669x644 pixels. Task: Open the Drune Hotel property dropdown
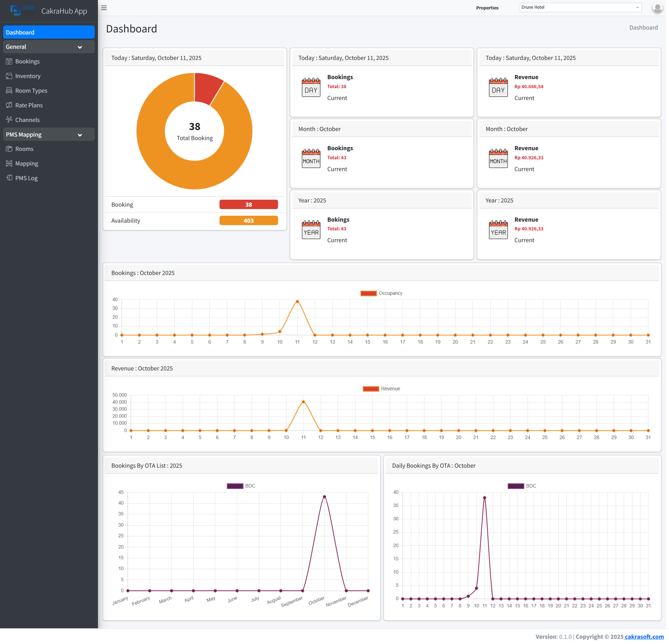click(x=580, y=7)
